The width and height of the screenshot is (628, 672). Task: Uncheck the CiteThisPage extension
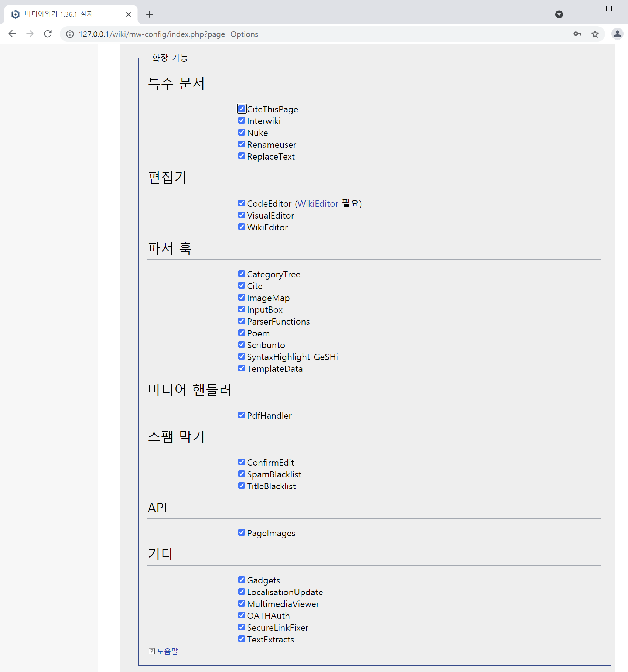coord(242,108)
